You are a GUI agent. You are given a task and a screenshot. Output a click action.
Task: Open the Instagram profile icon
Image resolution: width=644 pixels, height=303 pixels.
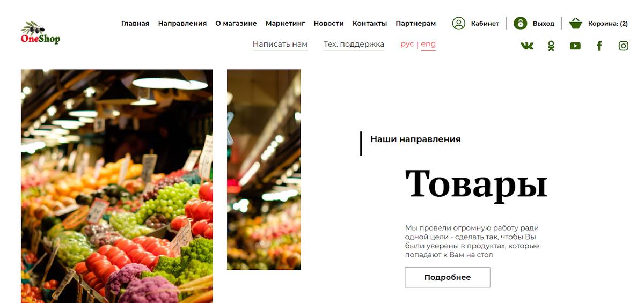coord(624,46)
